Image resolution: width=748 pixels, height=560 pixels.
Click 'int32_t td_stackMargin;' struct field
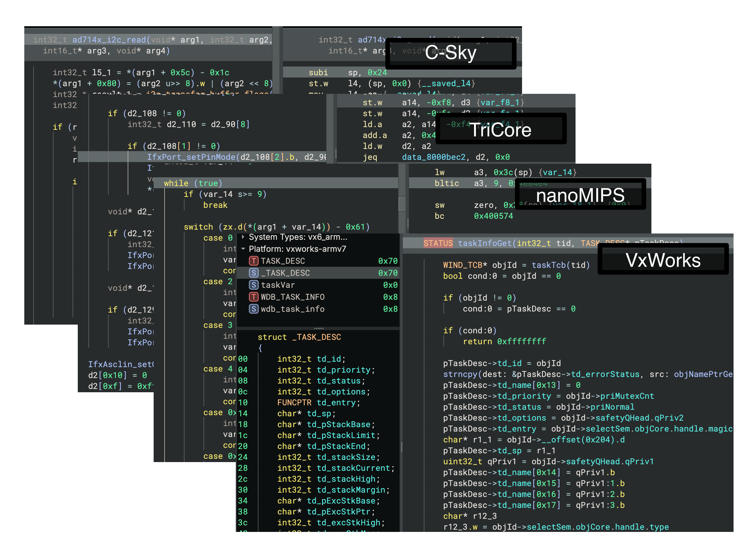point(333,490)
